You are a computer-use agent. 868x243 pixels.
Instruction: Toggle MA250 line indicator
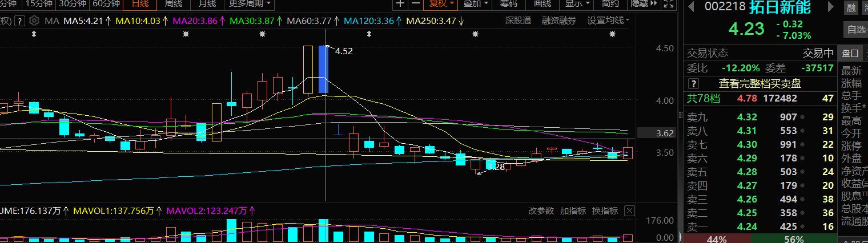(435, 21)
